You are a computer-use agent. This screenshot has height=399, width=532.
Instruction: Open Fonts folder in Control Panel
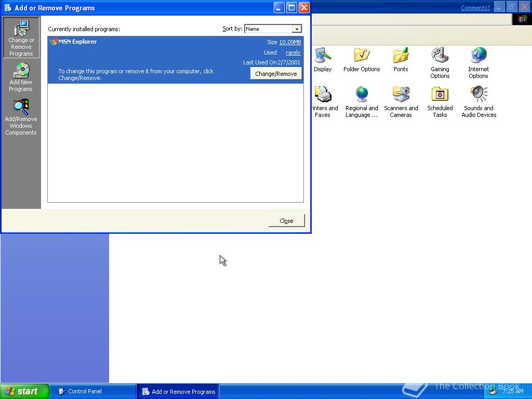pos(401,60)
